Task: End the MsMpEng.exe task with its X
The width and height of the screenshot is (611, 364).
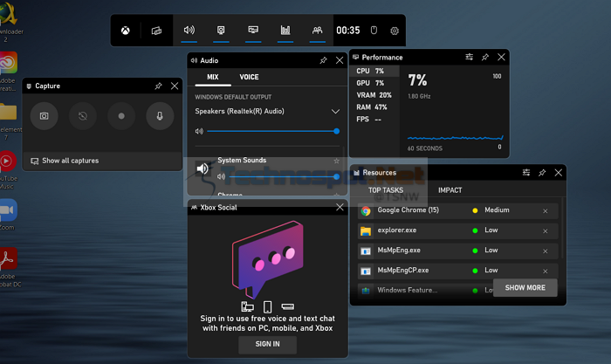Action: (546, 251)
